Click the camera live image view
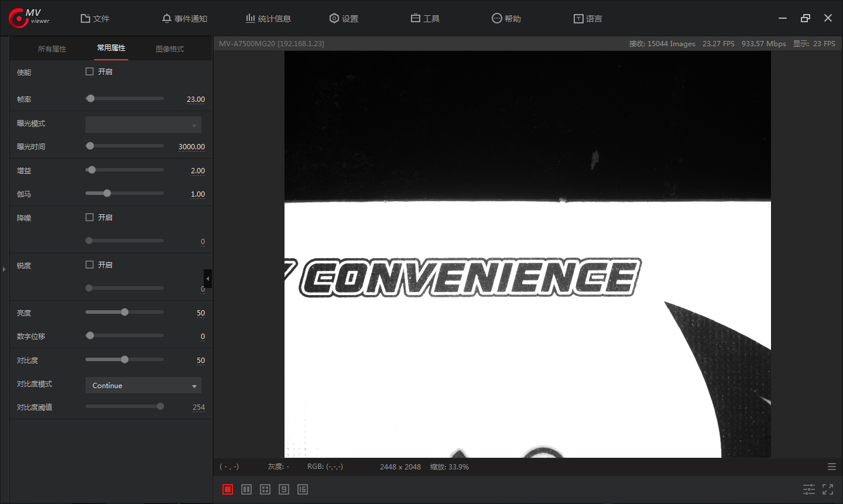Image resolution: width=843 pixels, height=504 pixels. [x=527, y=254]
